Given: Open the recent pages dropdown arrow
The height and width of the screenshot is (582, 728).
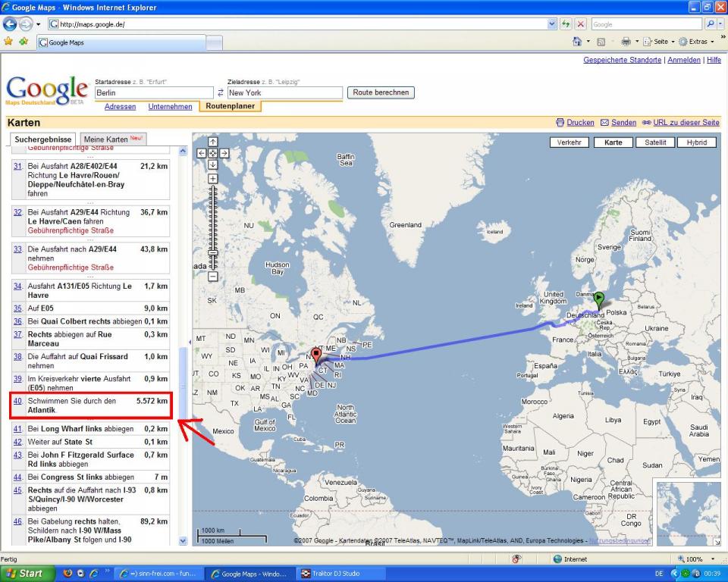Looking at the screenshot, I should point(38,24).
